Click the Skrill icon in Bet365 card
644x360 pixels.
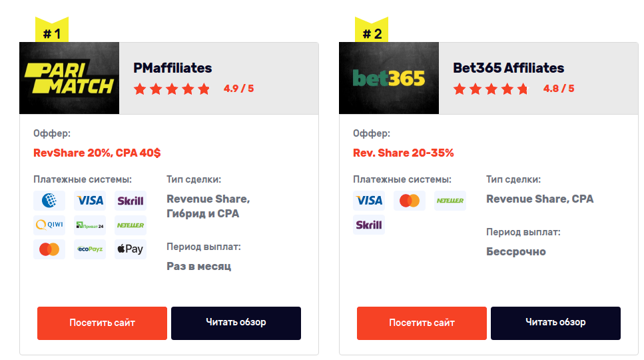(369, 225)
